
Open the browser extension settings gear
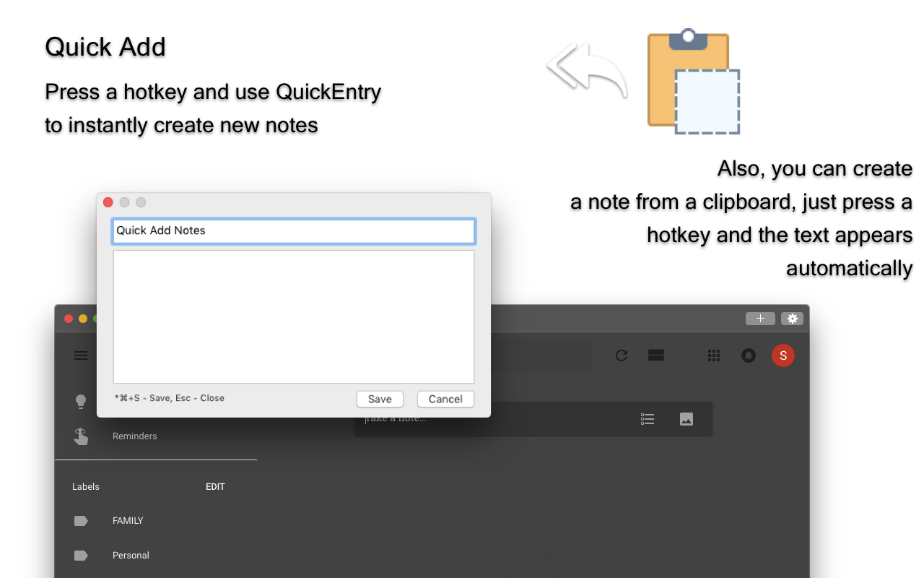(792, 319)
